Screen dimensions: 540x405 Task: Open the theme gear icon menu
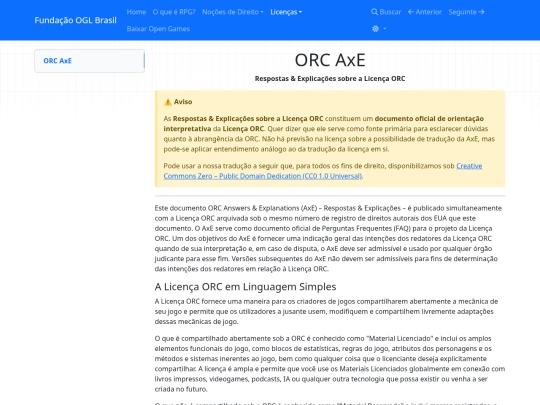[375, 29]
